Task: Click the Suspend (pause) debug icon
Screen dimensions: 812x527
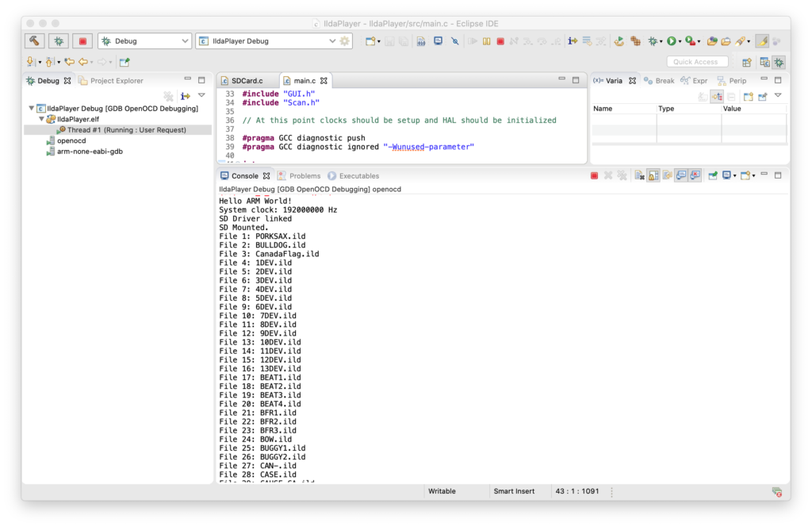Action: 486,41
